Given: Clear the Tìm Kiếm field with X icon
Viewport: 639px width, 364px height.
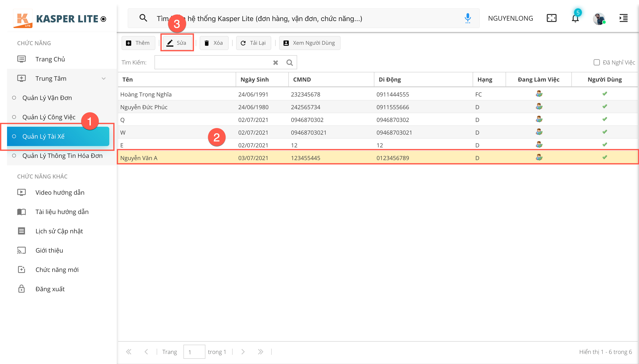Looking at the screenshot, I should click(275, 62).
